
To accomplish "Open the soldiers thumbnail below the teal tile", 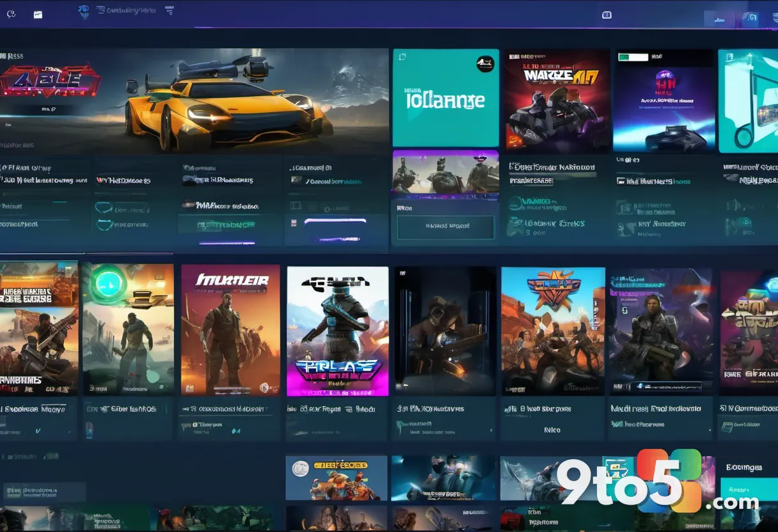I will [x=445, y=171].
